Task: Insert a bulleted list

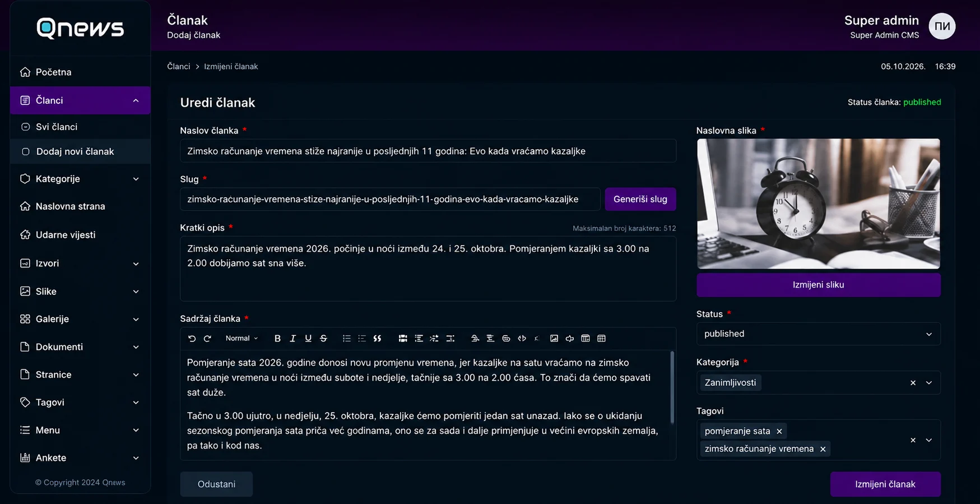Action: click(362, 339)
